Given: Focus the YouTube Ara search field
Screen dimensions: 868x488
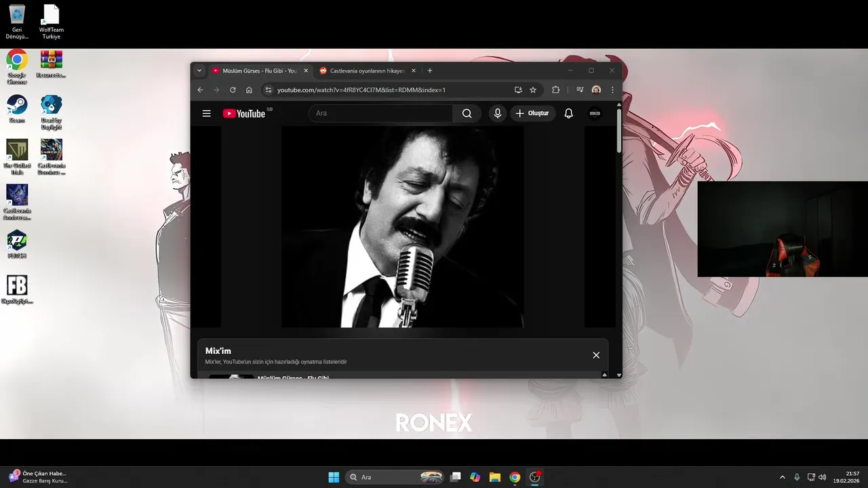Looking at the screenshot, I should click(x=381, y=113).
